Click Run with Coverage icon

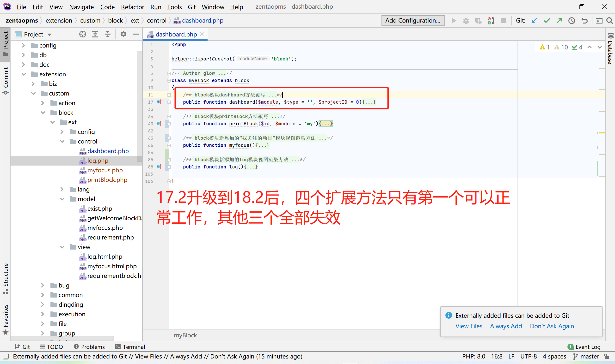(478, 21)
